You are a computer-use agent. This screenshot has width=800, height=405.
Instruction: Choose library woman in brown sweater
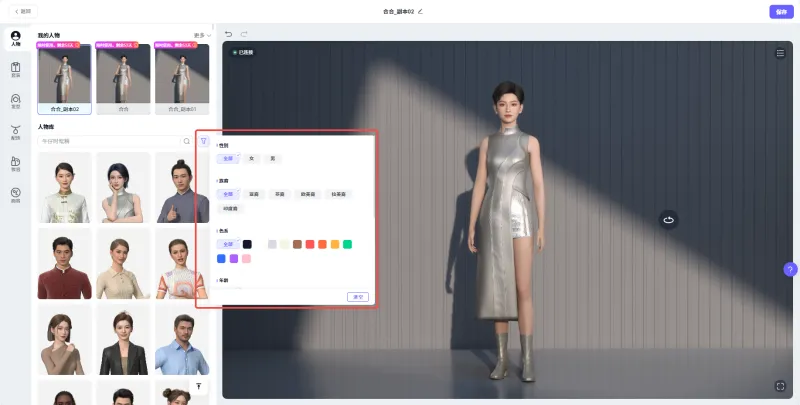pyautogui.click(x=64, y=339)
